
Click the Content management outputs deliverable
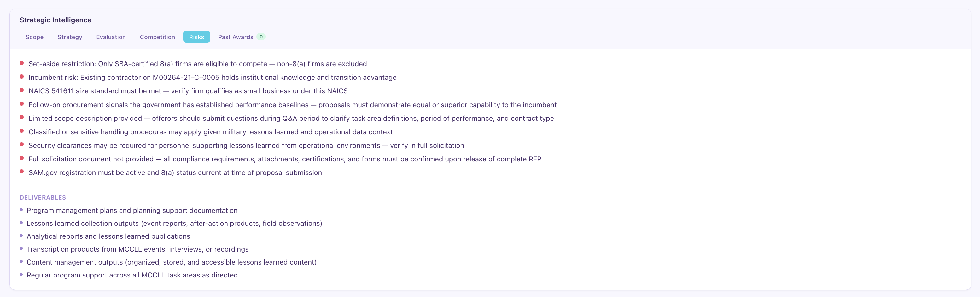coord(172,262)
